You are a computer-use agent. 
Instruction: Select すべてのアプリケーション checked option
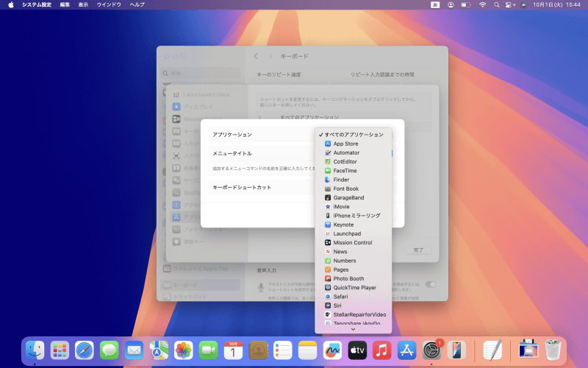(x=354, y=135)
